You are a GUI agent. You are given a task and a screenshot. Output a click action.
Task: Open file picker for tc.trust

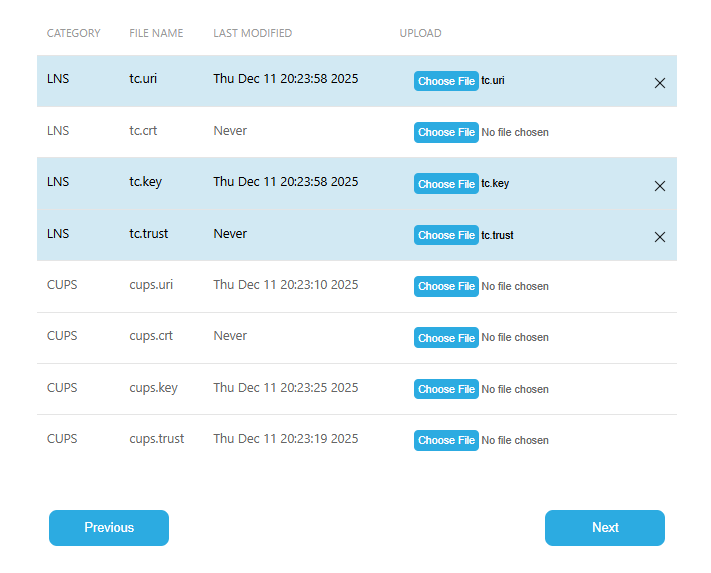point(446,235)
